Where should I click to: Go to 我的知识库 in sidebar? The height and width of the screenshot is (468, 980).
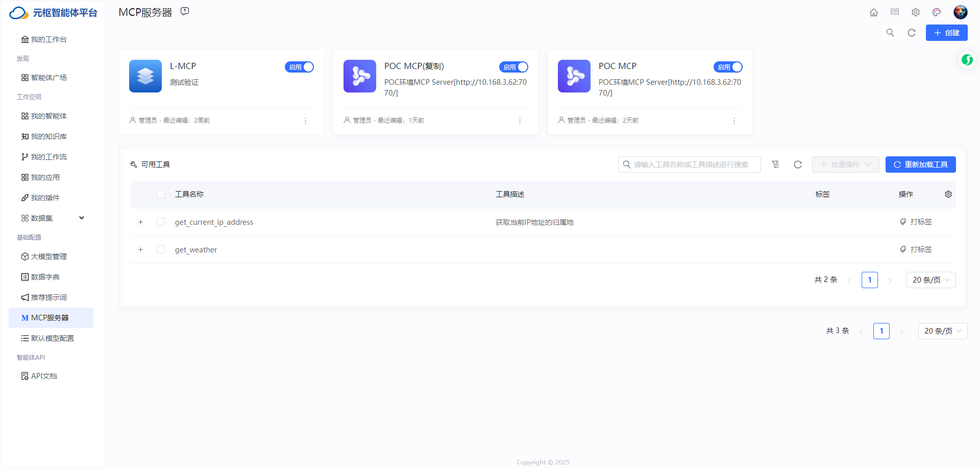point(49,136)
